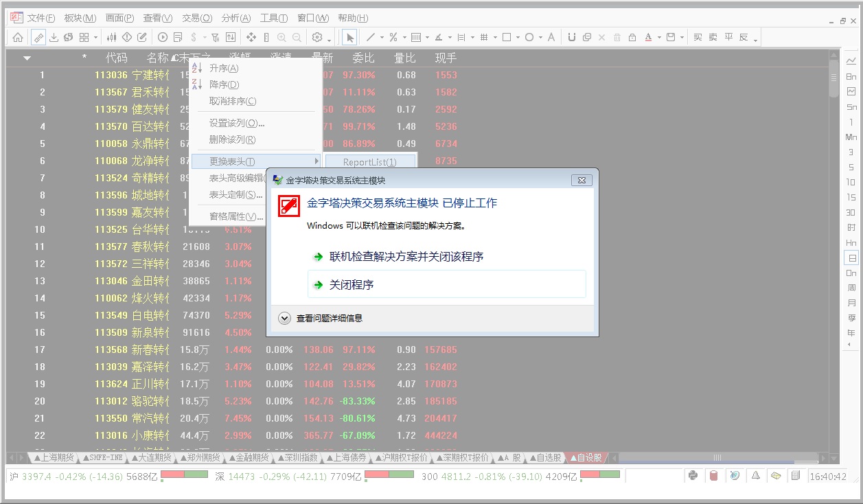This screenshot has width=863, height=504.
Task: Select the 时 hourly period in sidebar
Action: point(851,227)
